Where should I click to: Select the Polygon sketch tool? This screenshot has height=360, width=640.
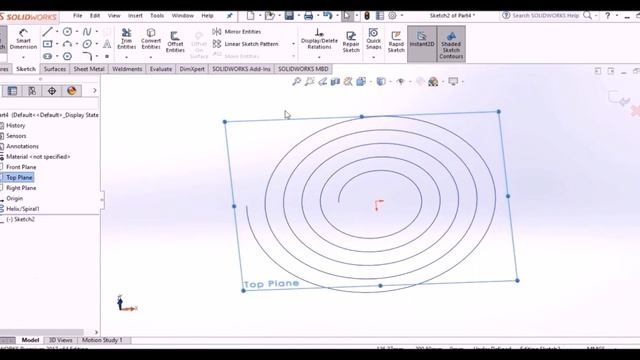click(67, 56)
